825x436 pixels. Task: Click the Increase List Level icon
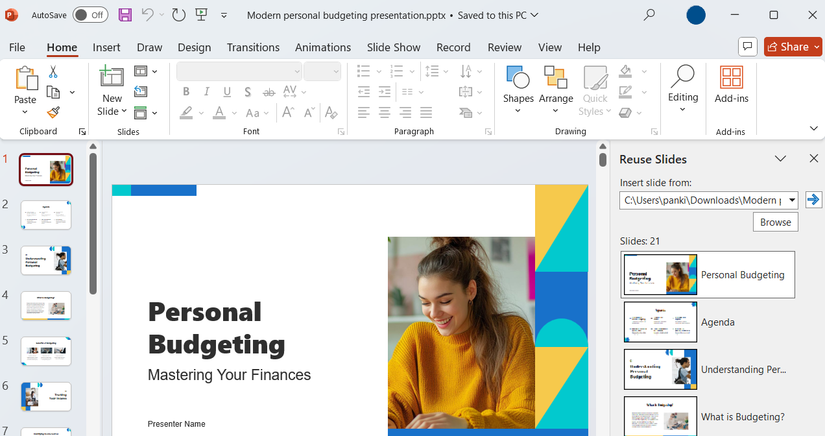pyautogui.click(x=385, y=92)
